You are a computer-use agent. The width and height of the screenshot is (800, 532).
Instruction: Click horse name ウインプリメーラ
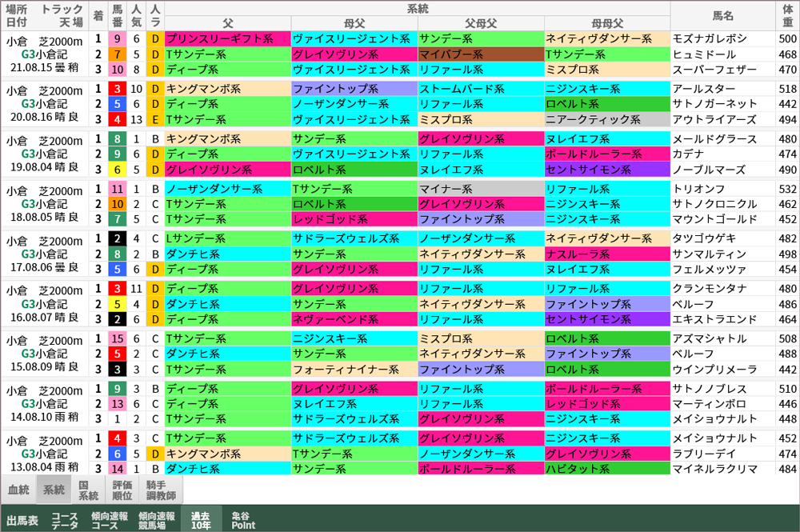714,370
